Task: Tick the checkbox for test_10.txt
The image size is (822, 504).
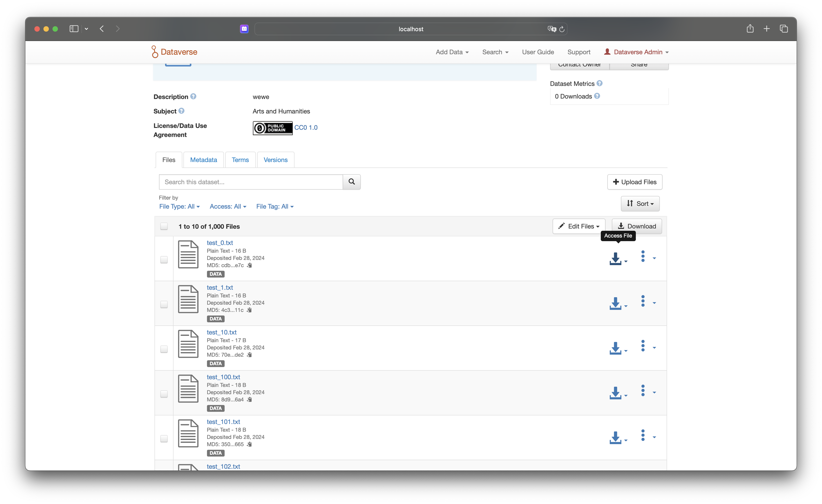Action: [x=164, y=349]
